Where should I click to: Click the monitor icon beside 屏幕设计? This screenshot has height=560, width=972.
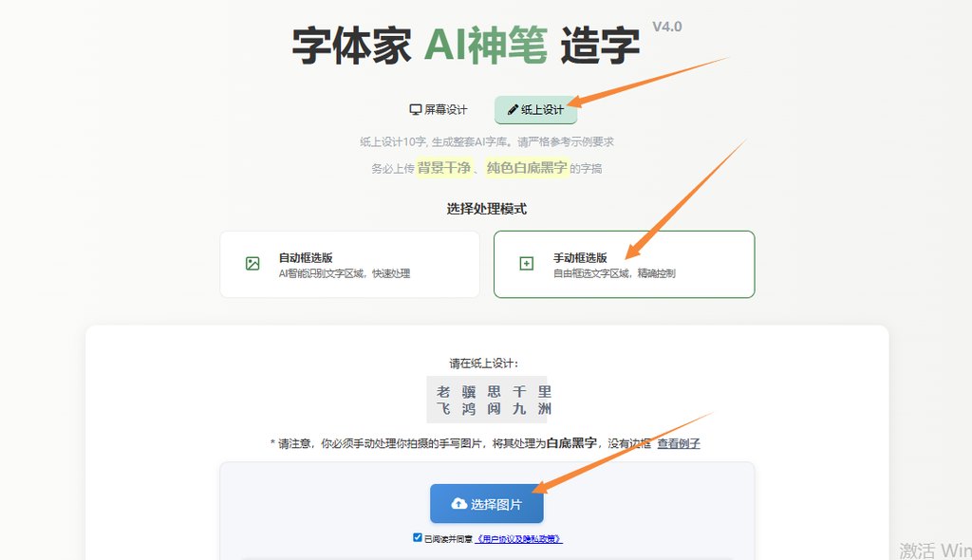(x=416, y=110)
